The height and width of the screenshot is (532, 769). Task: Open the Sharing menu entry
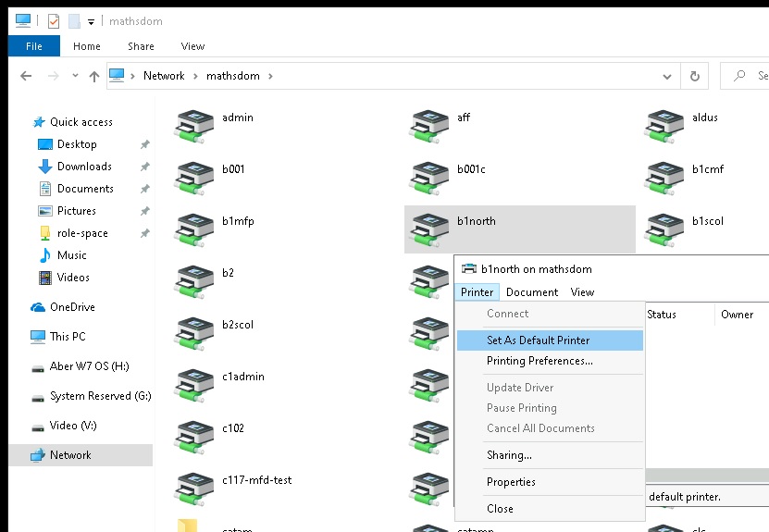click(509, 455)
